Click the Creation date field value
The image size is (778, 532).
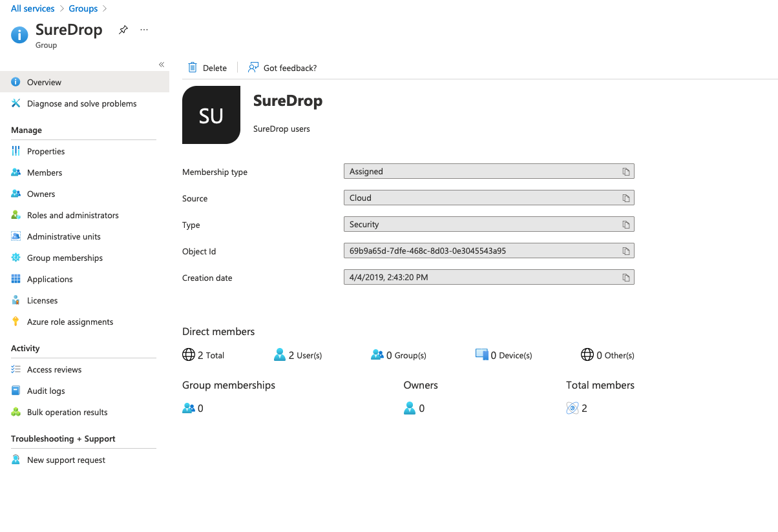489,277
